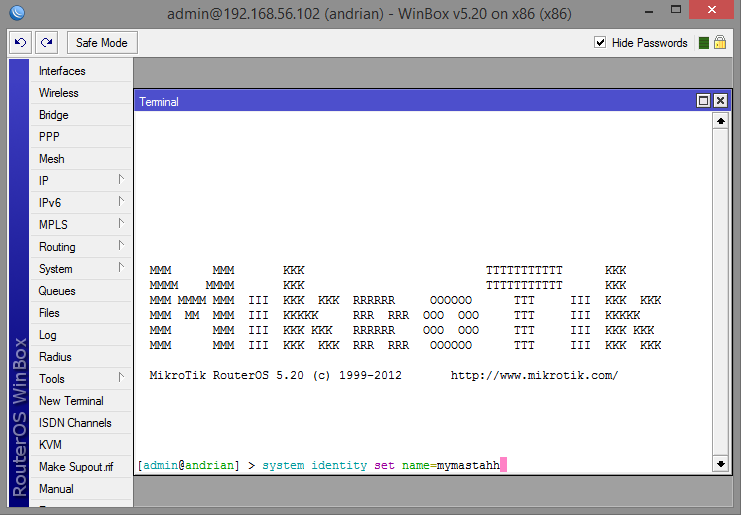The width and height of the screenshot is (741, 515).
Task: Click the Terminal scrollbar down arrow
Action: pos(720,464)
